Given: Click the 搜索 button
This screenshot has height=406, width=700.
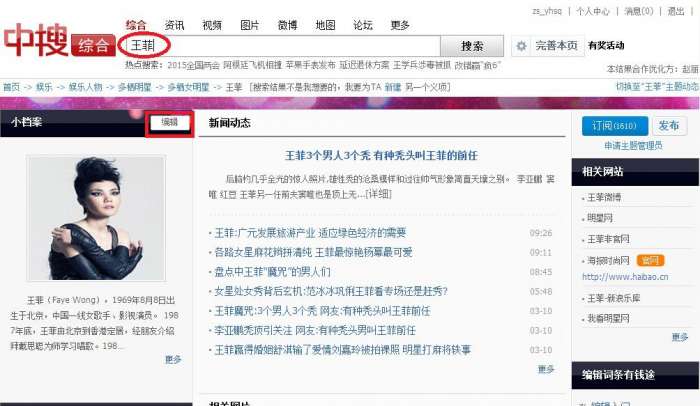Looking at the screenshot, I should [472, 46].
